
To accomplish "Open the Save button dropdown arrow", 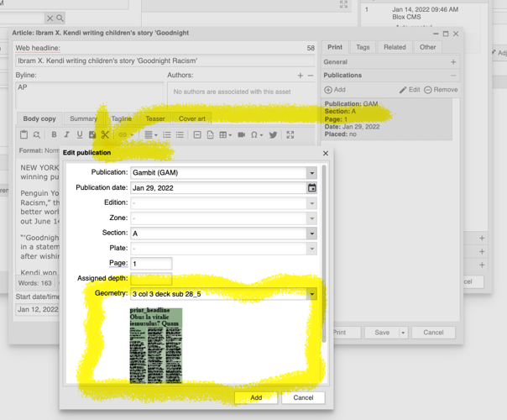I will click(403, 333).
